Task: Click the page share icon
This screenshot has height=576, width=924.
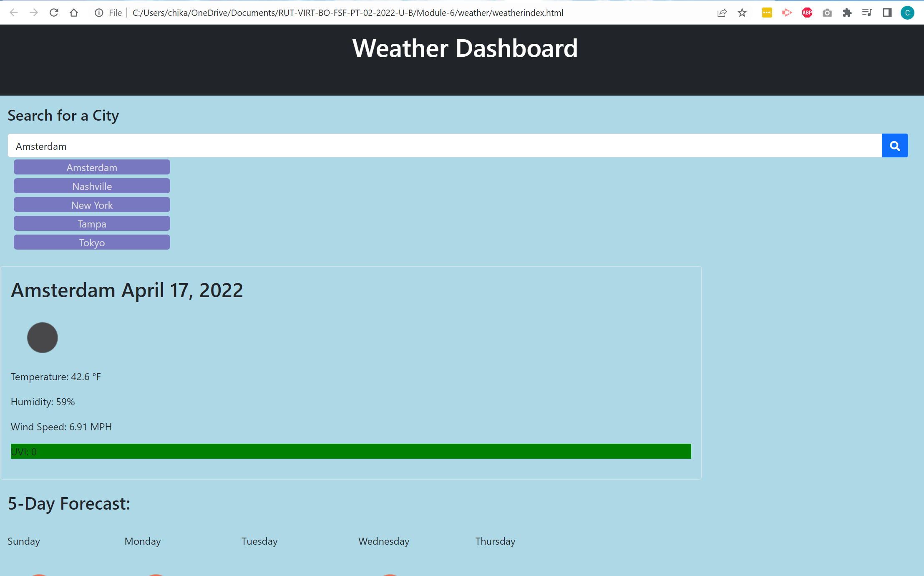Action: point(722,13)
